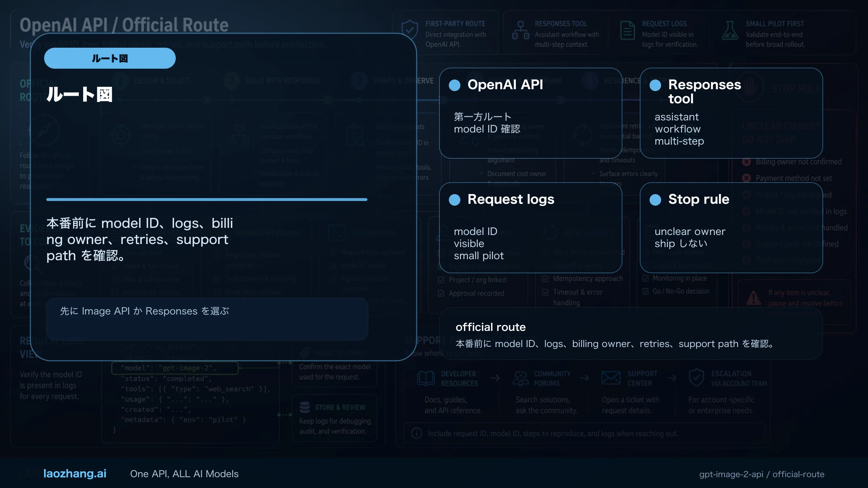
Task: Open the Responses tool card
Action: tap(731, 113)
